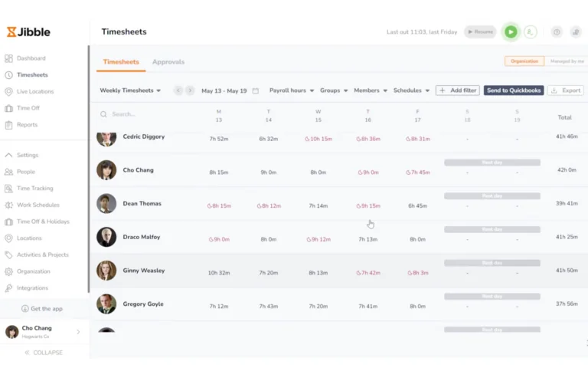Expand Cho Chang account menu chevron
This screenshot has width=588, height=368.
(78, 332)
